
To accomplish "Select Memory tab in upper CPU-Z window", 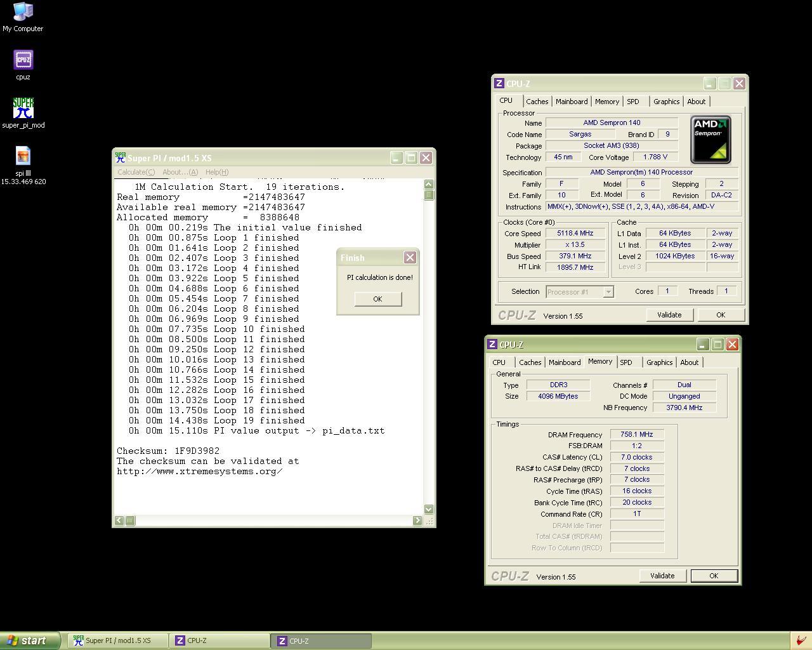I will coord(607,102).
